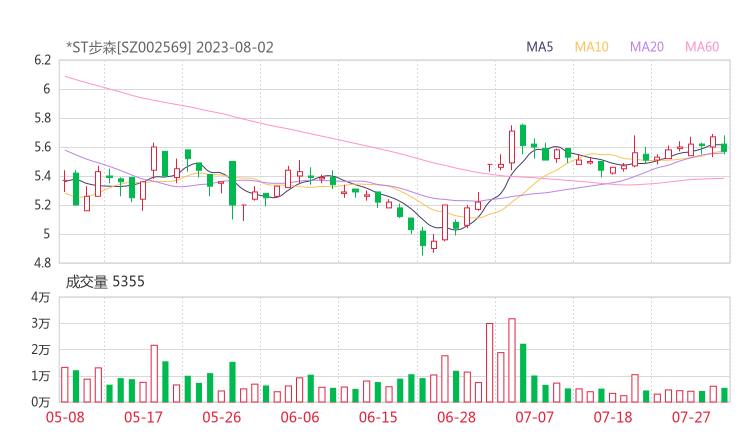The width and height of the screenshot is (740, 440).
Task: Select the 4.8 price axis label
Action: click(x=42, y=263)
